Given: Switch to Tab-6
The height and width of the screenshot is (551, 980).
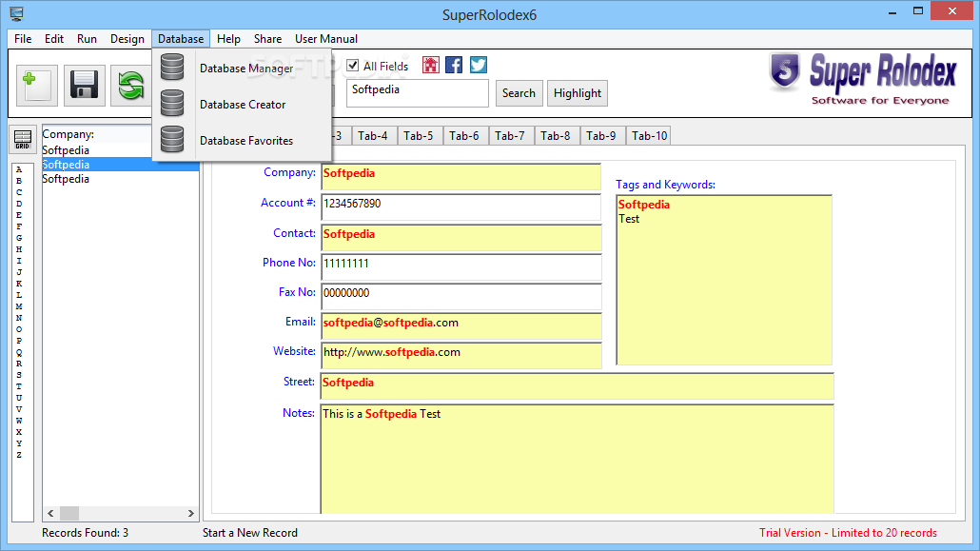Looking at the screenshot, I should coord(463,136).
